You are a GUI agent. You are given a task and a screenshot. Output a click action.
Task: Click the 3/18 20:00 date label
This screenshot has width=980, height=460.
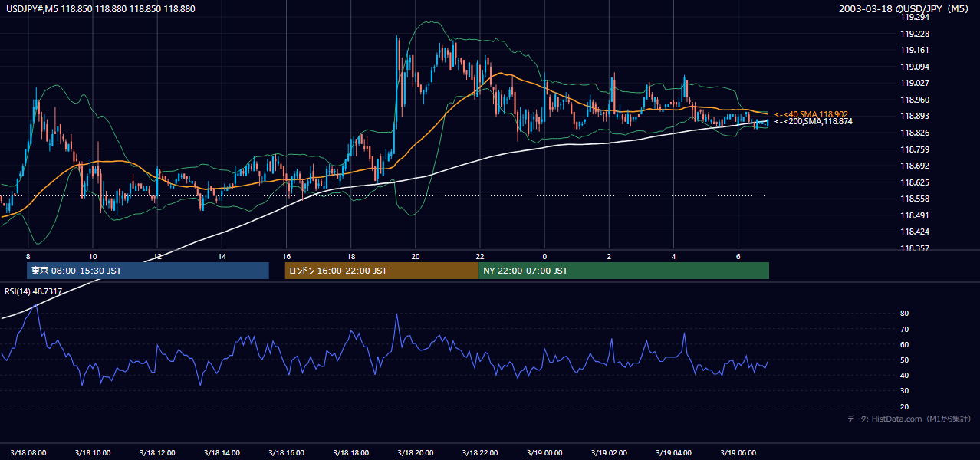[x=416, y=452]
